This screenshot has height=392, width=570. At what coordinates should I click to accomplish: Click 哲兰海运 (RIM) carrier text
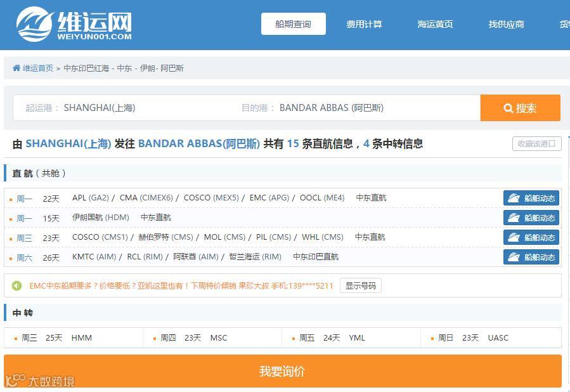(x=255, y=257)
